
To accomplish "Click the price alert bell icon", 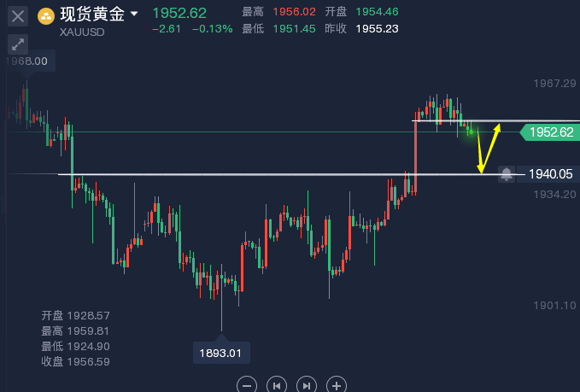I will pyautogui.click(x=507, y=174).
